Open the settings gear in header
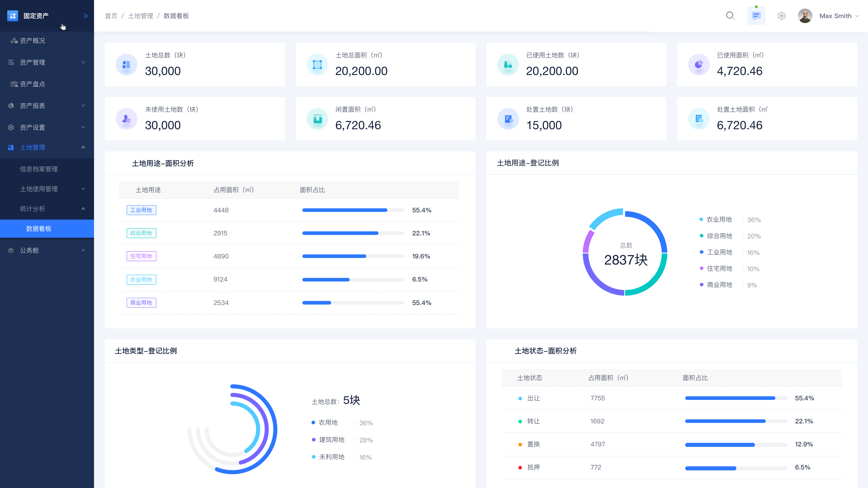 [781, 16]
